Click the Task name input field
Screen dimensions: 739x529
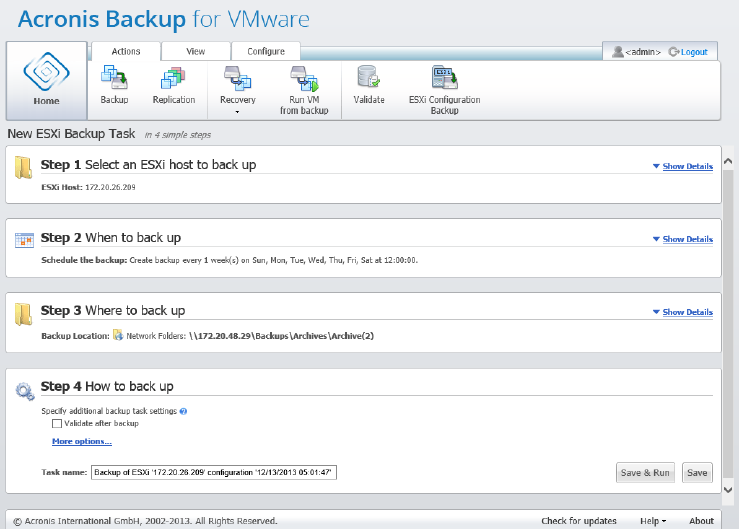click(213, 472)
